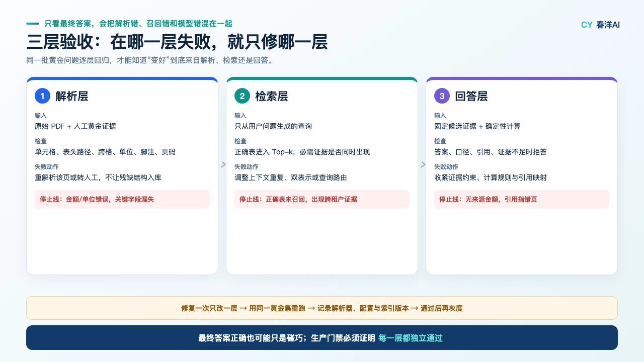Click the highlighted phrase 每一层都独立通过

point(411,338)
